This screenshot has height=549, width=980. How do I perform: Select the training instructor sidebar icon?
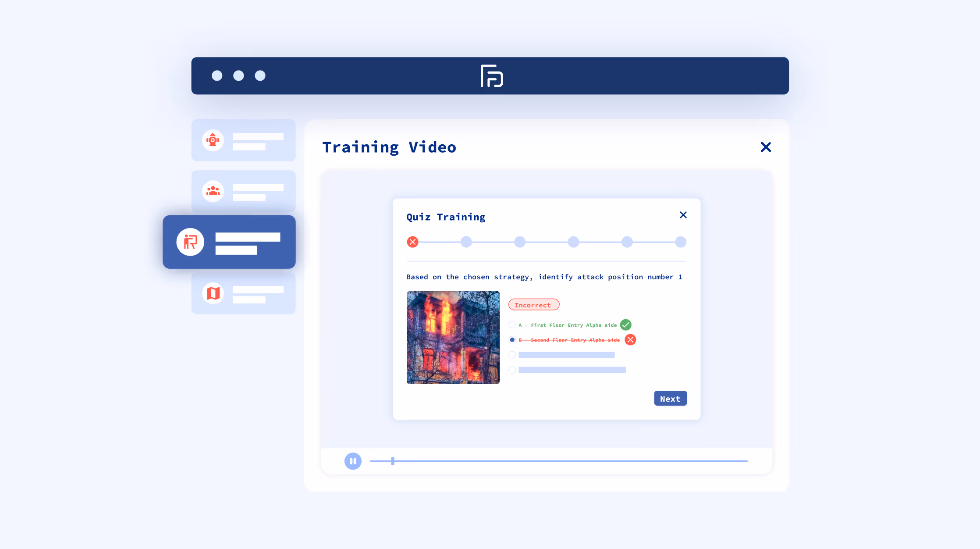[190, 242]
